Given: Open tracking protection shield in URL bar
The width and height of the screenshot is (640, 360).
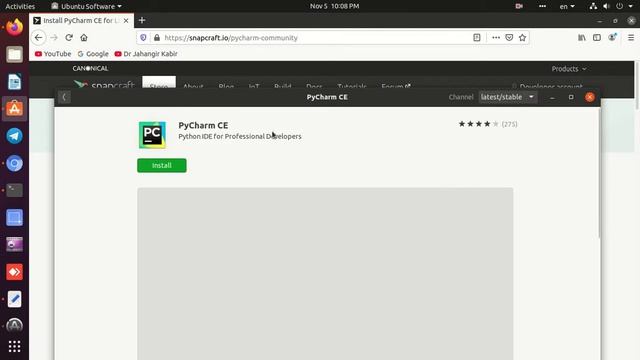Looking at the screenshot, I should (x=143, y=38).
